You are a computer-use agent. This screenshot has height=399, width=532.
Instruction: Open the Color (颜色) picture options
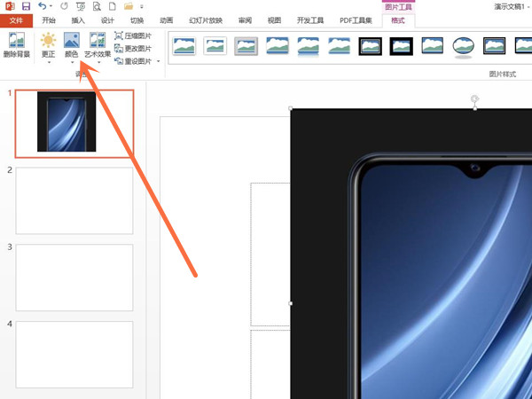coord(71,45)
